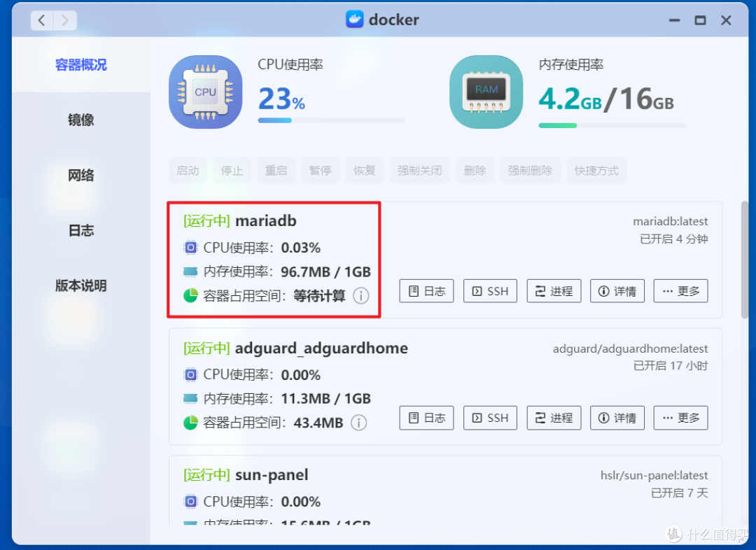Open the 日志 sidebar tab
The width and height of the screenshot is (756, 550).
(x=81, y=230)
